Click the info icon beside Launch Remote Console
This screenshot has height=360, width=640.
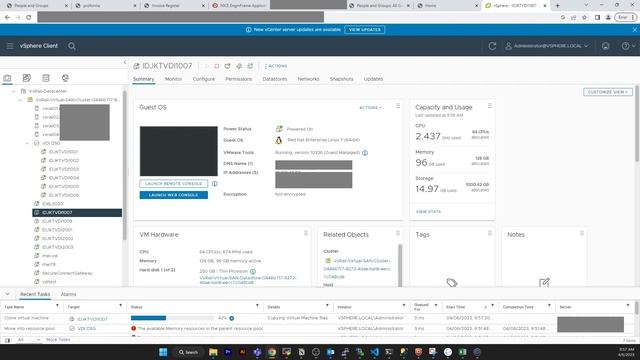coord(215,184)
